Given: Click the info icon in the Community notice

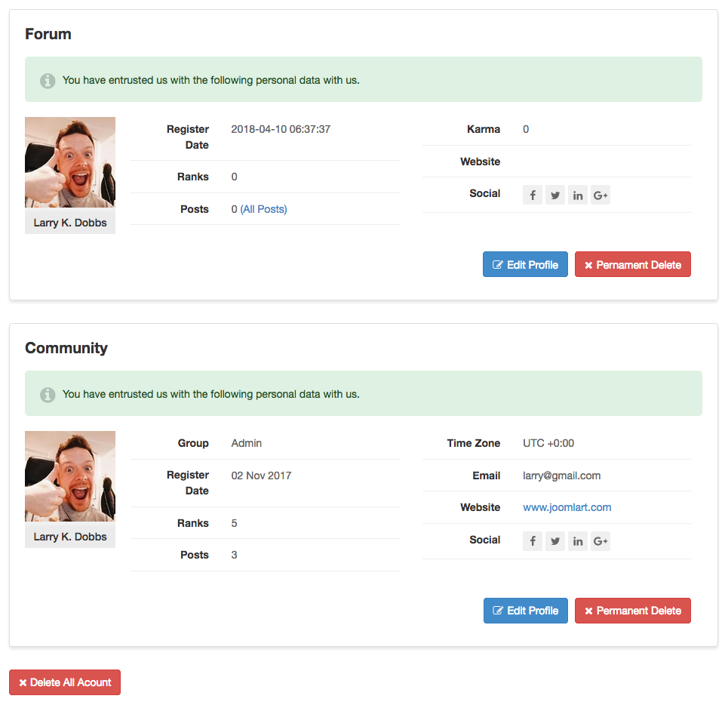Looking at the screenshot, I should (48, 394).
